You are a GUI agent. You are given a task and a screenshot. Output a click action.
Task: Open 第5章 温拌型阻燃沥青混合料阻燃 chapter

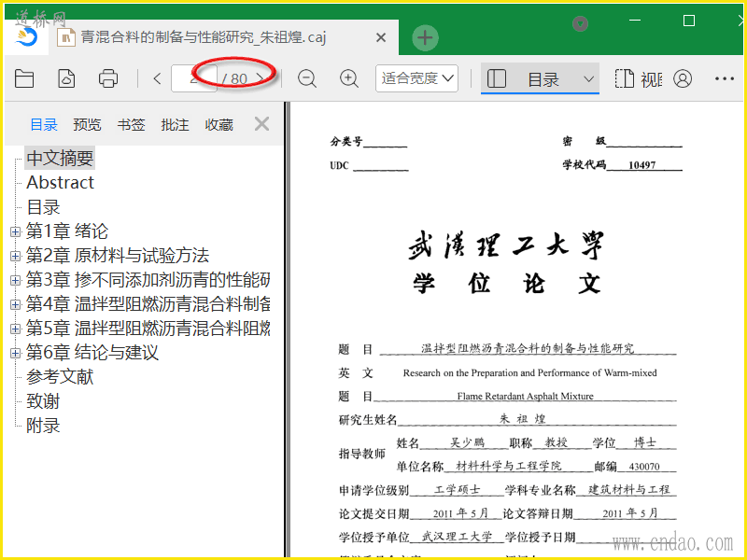(148, 329)
